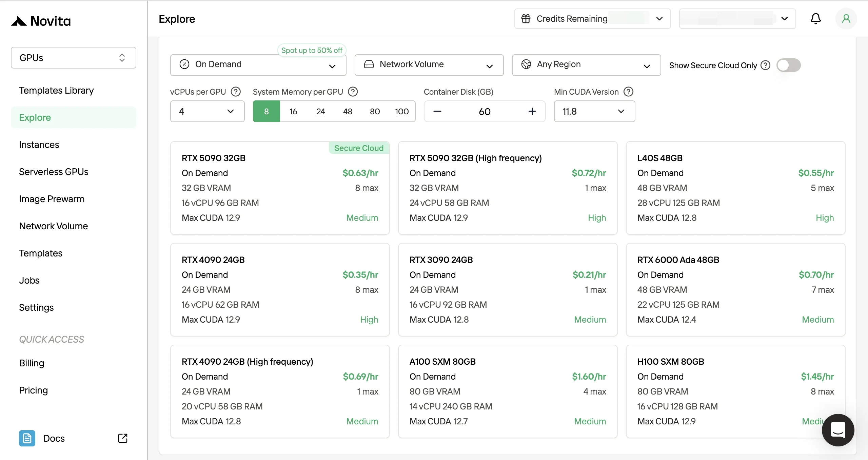Open Jobs in sidebar
This screenshot has height=460, width=868.
click(74, 280)
